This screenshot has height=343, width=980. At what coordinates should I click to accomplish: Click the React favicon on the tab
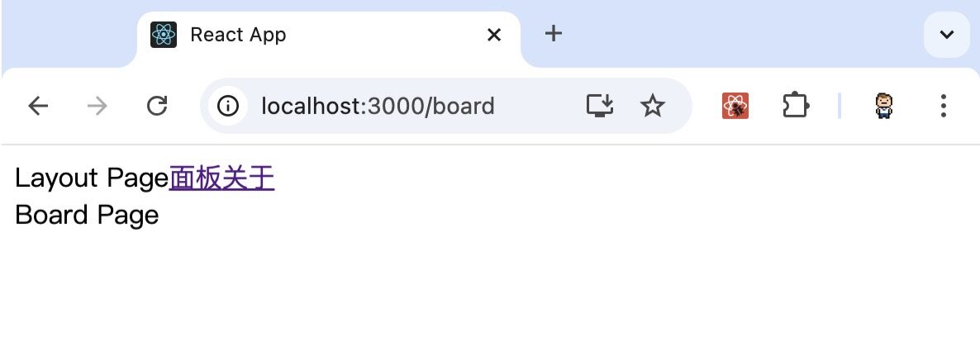tap(164, 35)
